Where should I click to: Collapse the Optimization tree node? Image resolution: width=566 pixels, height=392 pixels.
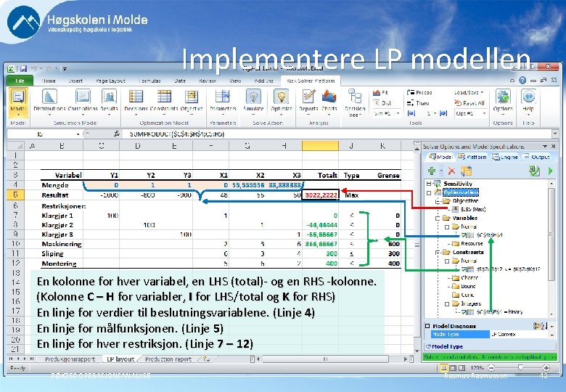click(x=429, y=192)
